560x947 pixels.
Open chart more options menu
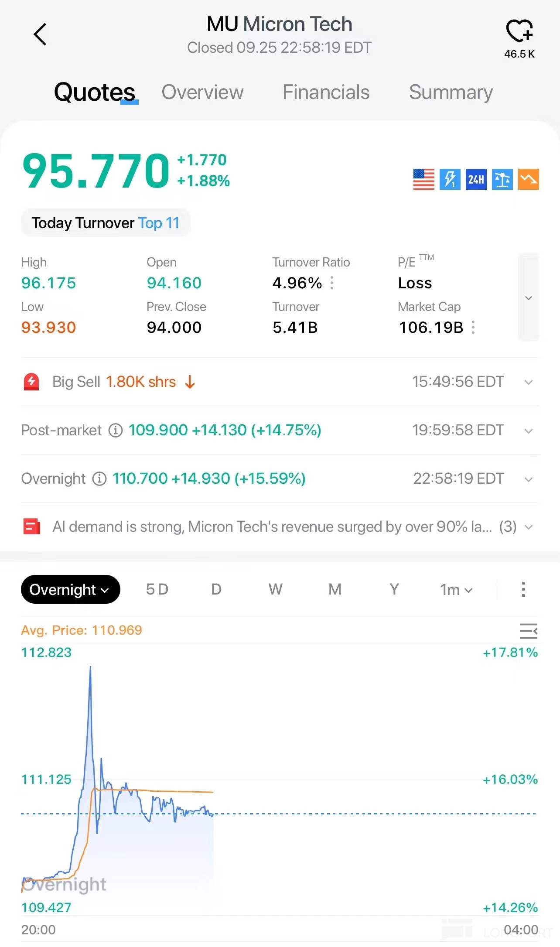coord(523,589)
